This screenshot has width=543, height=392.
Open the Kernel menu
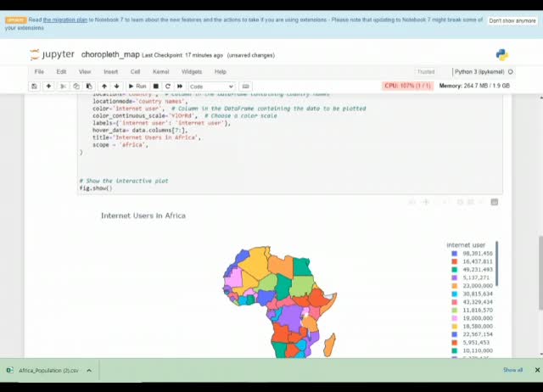tap(160, 71)
